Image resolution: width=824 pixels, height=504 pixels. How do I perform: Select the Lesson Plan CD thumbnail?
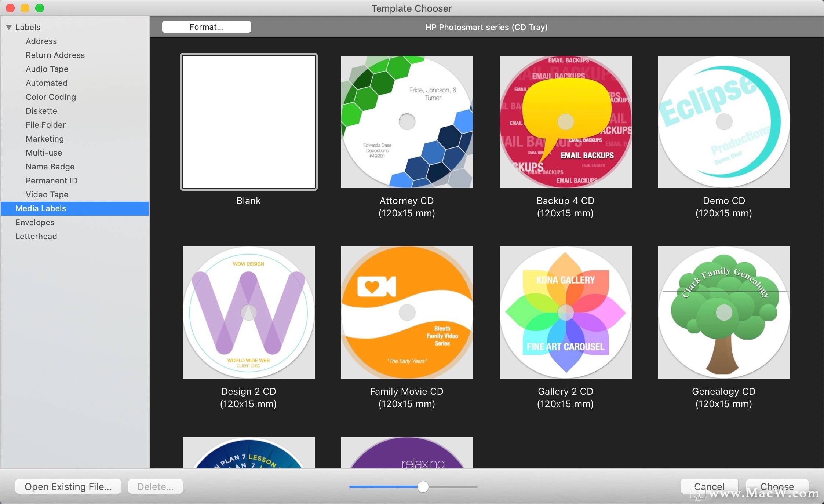(x=249, y=453)
